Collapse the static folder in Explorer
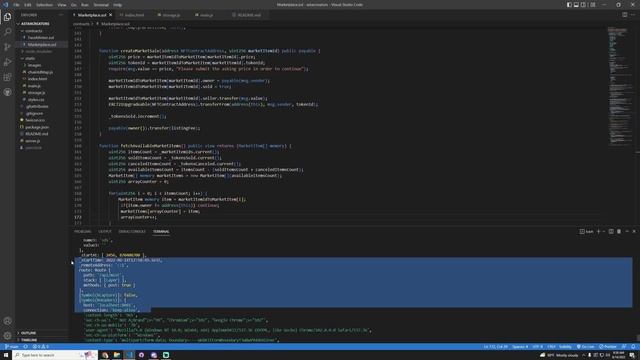The height and width of the screenshot is (360, 640). pyautogui.click(x=30, y=58)
